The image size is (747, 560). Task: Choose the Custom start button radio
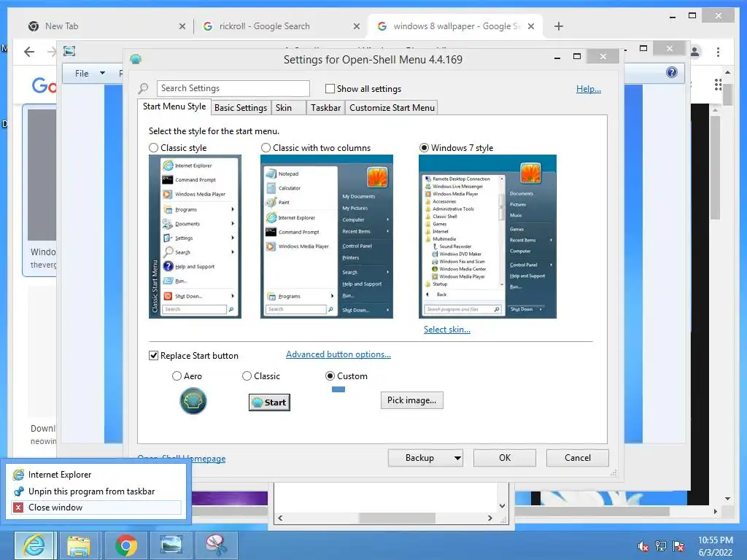click(x=330, y=376)
